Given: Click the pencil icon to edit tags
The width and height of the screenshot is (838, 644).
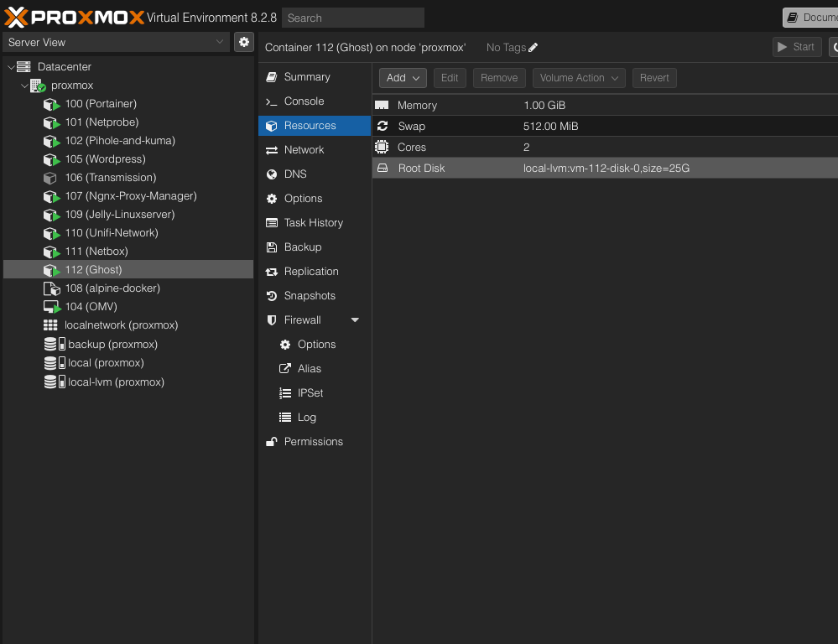Looking at the screenshot, I should pyautogui.click(x=534, y=48).
